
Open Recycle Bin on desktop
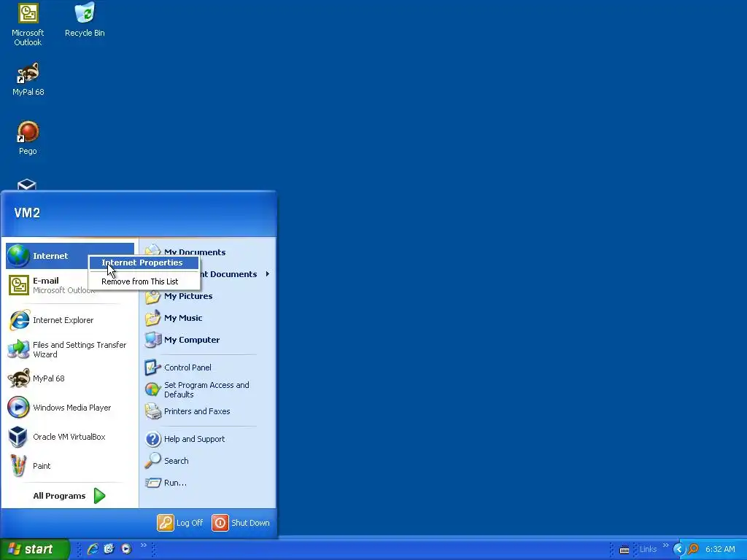pos(85,20)
